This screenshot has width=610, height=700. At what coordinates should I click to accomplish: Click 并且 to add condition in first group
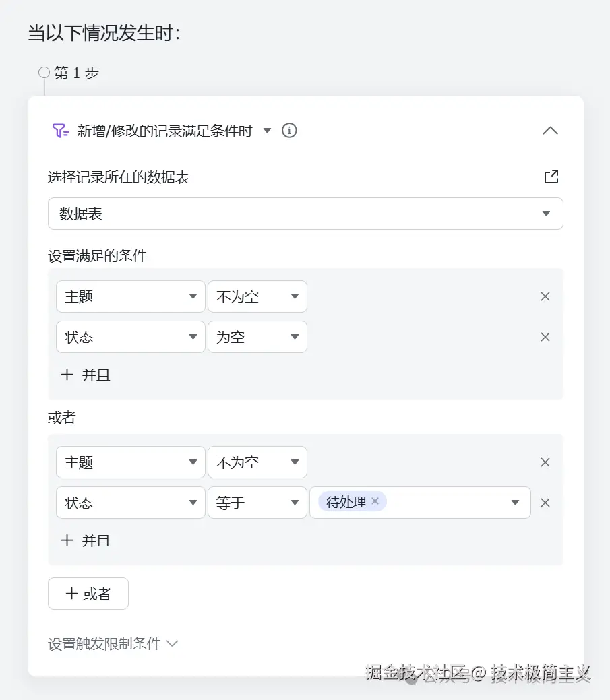point(85,375)
